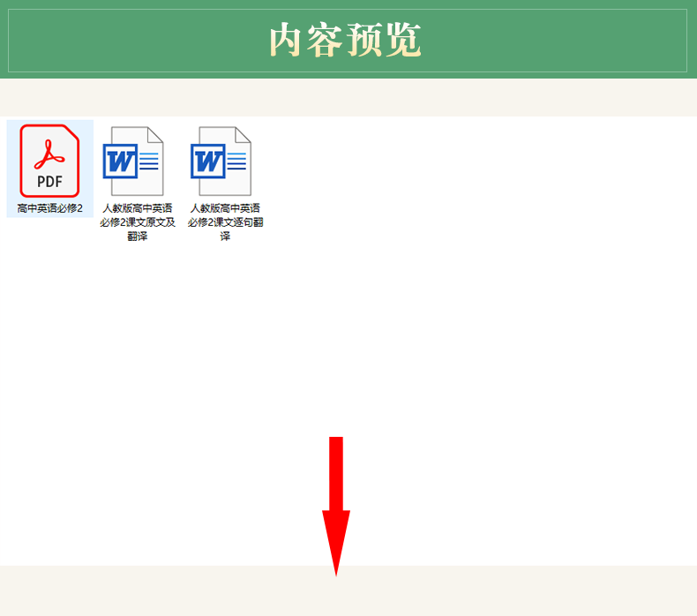
Task: Click the file name 人教版高中英语必修2课文逐句翻译
Action: [x=225, y=222]
